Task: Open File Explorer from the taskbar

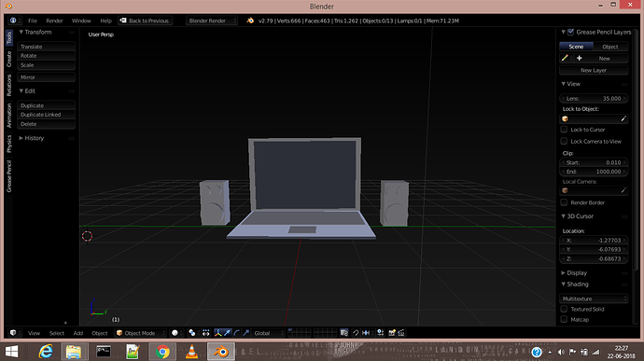Action: [x=74, y=352]
